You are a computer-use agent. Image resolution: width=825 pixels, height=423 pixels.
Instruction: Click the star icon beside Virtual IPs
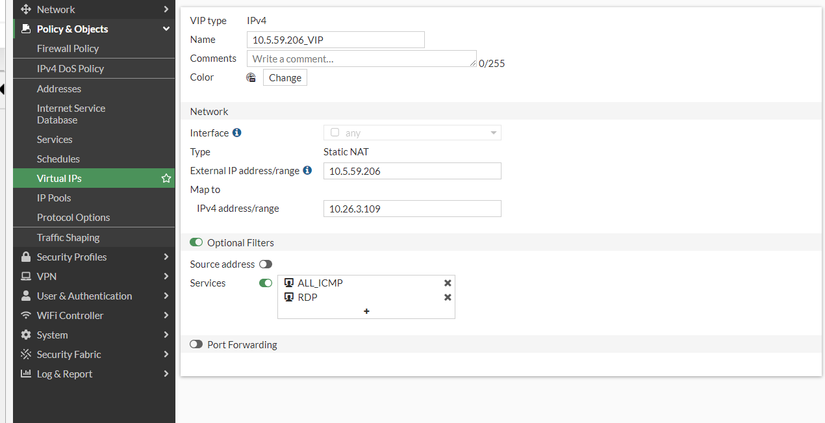pyautogui.click(x=166, y=179)
